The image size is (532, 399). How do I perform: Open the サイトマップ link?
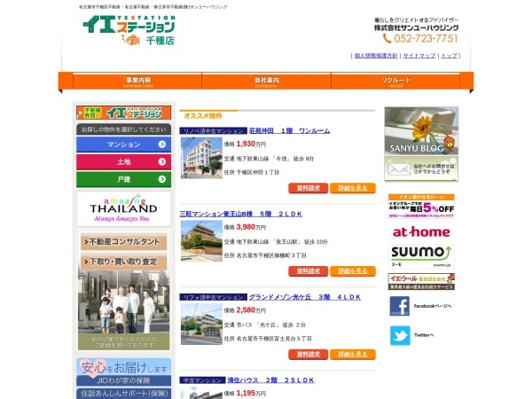coord(419,56)
